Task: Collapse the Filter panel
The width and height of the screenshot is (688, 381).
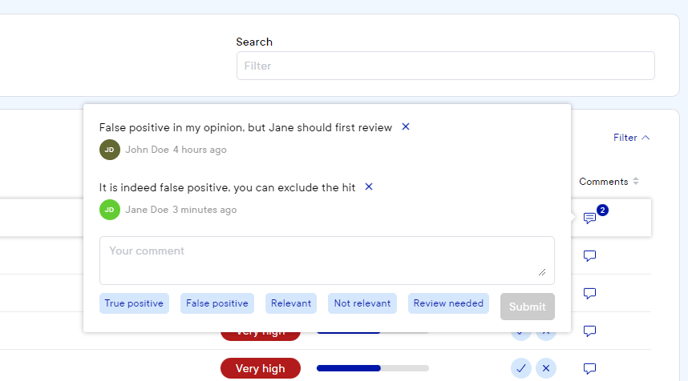Action: coord(631,138)
